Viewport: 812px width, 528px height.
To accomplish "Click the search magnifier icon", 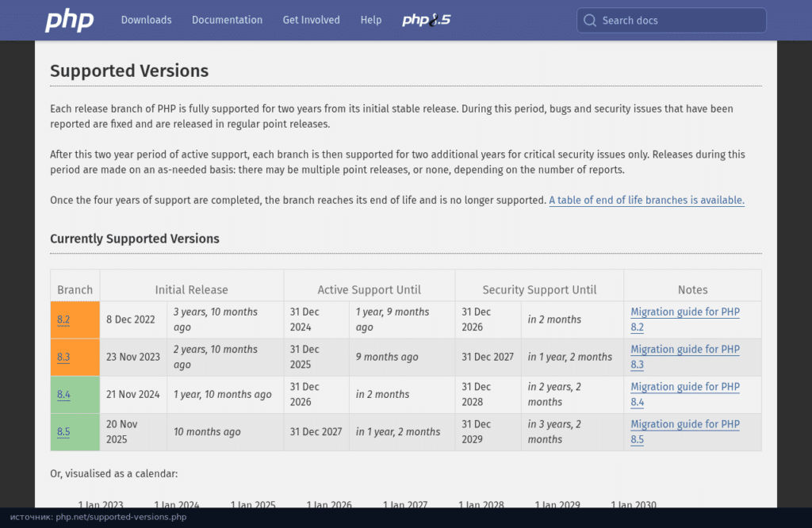I will click(590, 20).
